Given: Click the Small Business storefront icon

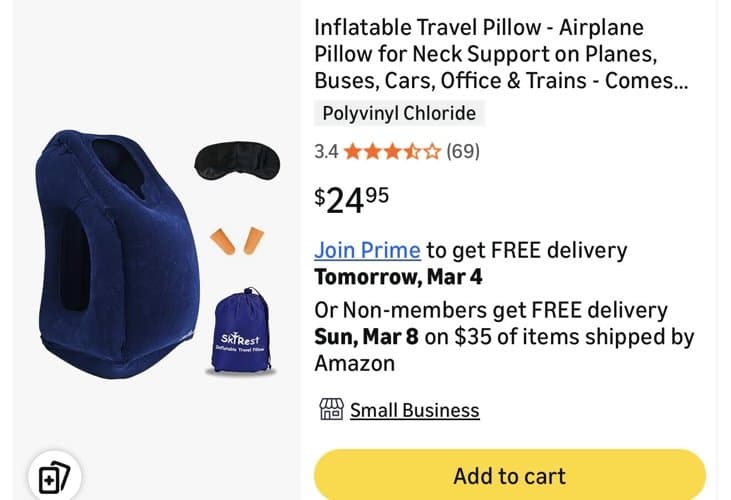Looking at the screenshot, I should (x=331, y=410).
